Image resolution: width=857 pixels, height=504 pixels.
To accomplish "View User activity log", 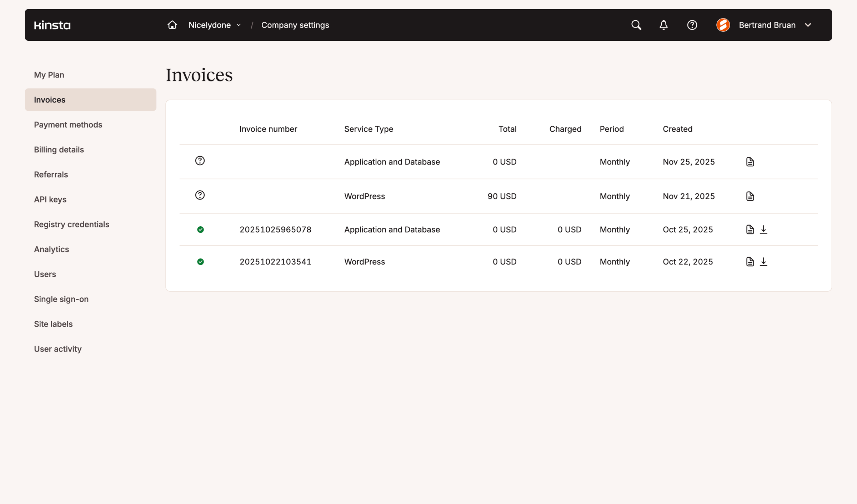I will tap(57, 349).
